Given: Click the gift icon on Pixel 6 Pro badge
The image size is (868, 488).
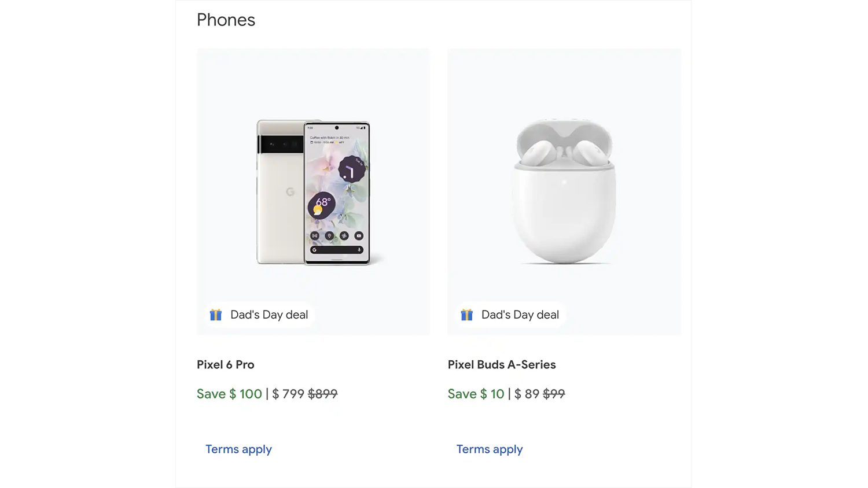Looking at the screenshot, I should point(216,315).
